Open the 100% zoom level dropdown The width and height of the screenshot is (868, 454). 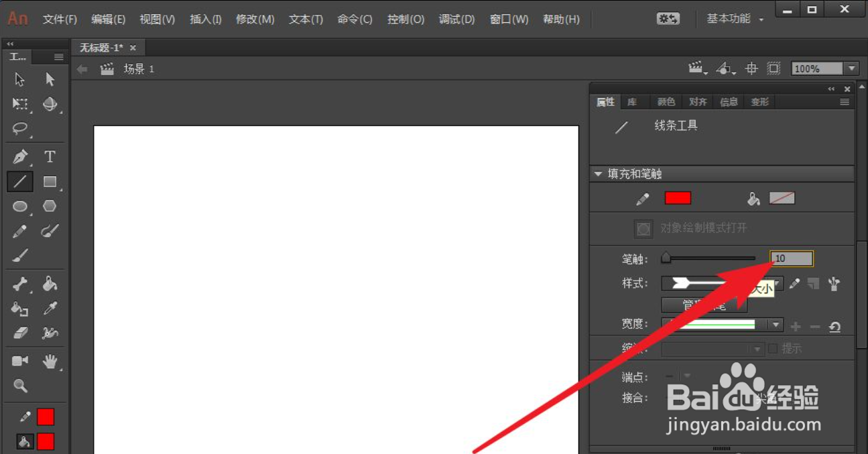pos(852,68)
